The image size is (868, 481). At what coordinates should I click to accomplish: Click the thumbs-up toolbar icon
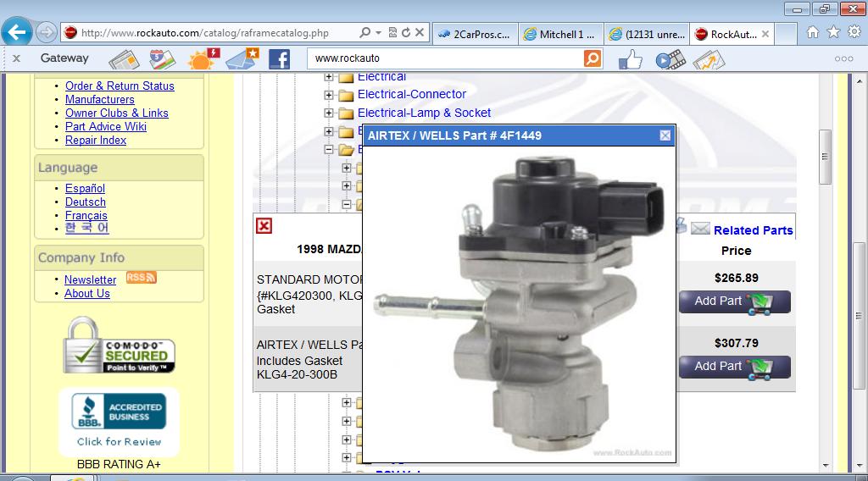point(631,58)
